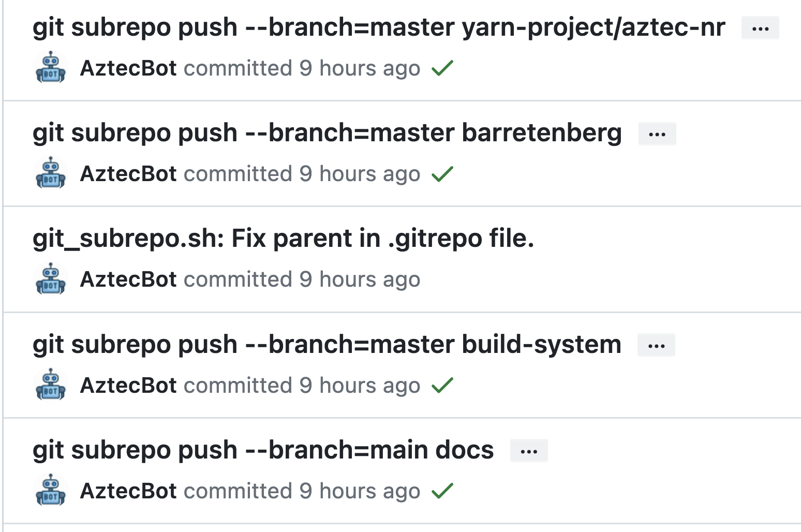Visit AztecBot's profile from the first commit
The image size is (801, 532).
pos(129,68)
